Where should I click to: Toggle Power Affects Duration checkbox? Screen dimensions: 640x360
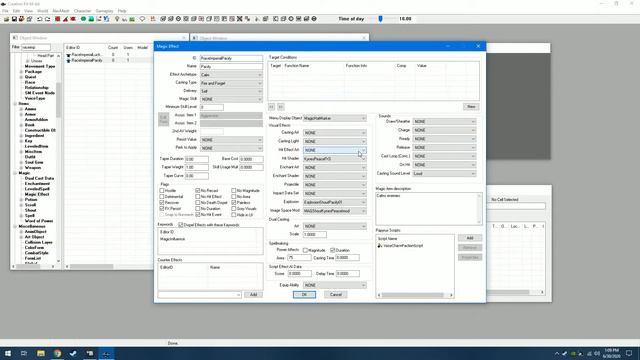coord(333,250)
